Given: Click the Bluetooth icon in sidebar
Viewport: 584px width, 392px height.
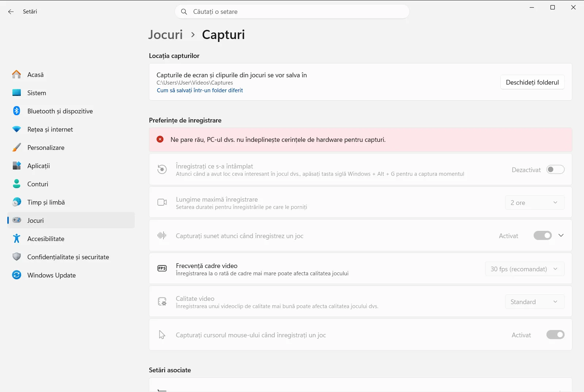Looking at the screenshot, I should coord(16,111).
